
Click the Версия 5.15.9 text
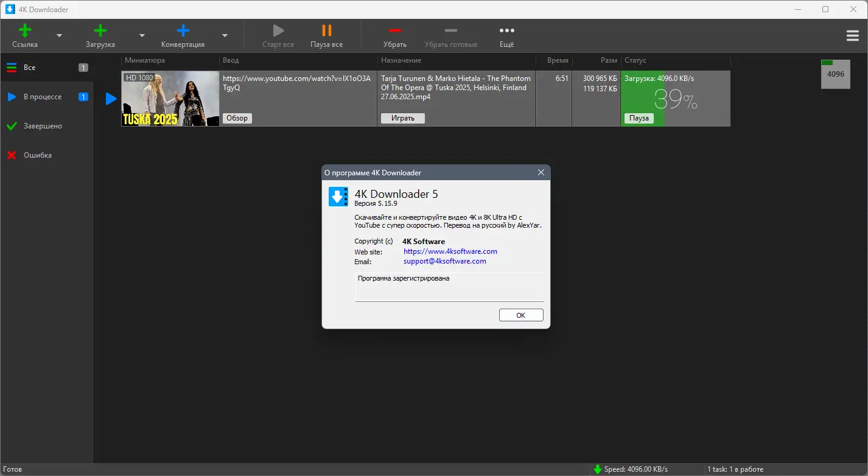pos(376,204)
